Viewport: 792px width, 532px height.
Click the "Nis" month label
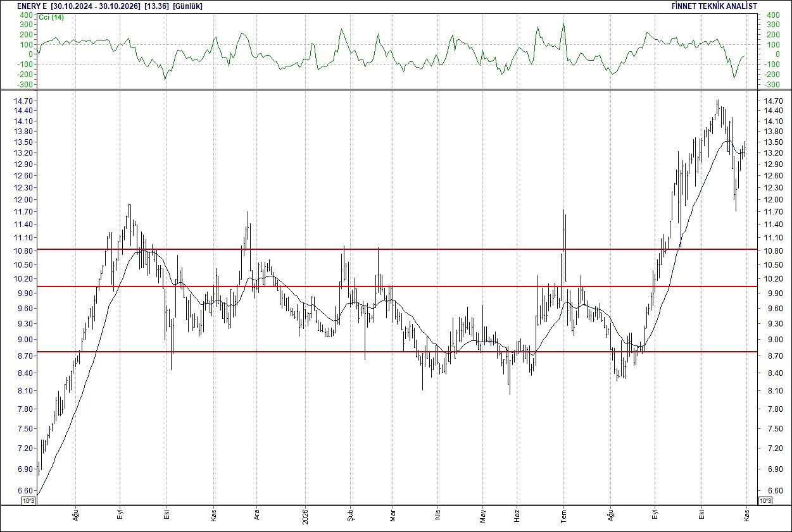coord(437,514)
